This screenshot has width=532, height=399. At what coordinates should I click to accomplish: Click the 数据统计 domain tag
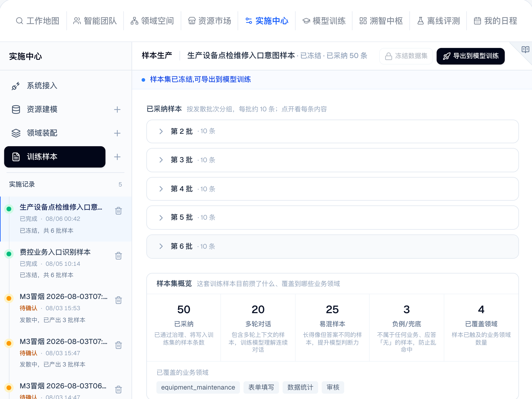pyautogui.click(x=300, y=387)
